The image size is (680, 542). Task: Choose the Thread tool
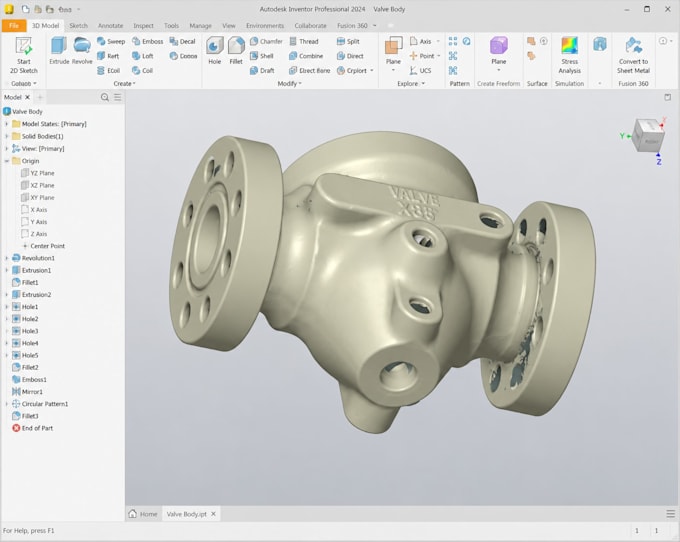304,41
